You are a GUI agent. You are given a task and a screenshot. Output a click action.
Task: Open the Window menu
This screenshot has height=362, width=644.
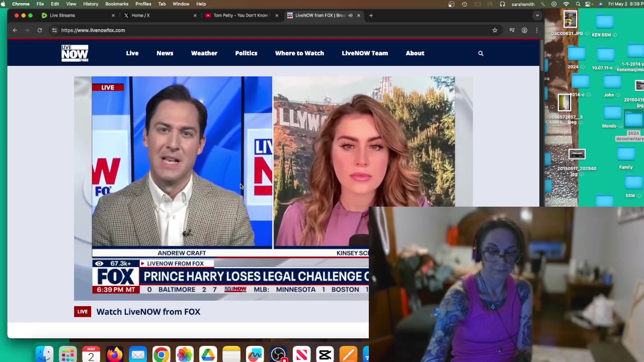(181, 4)
